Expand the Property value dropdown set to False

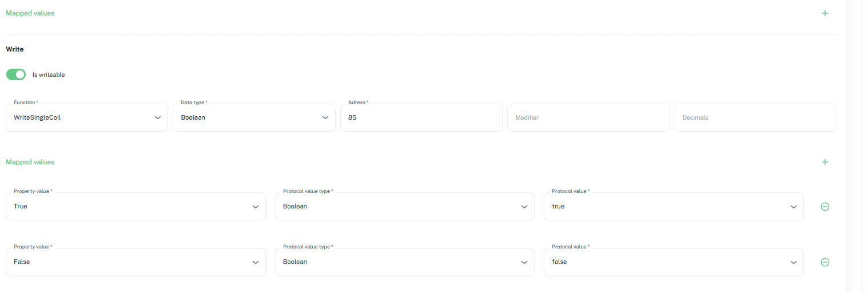click(136, 262)
